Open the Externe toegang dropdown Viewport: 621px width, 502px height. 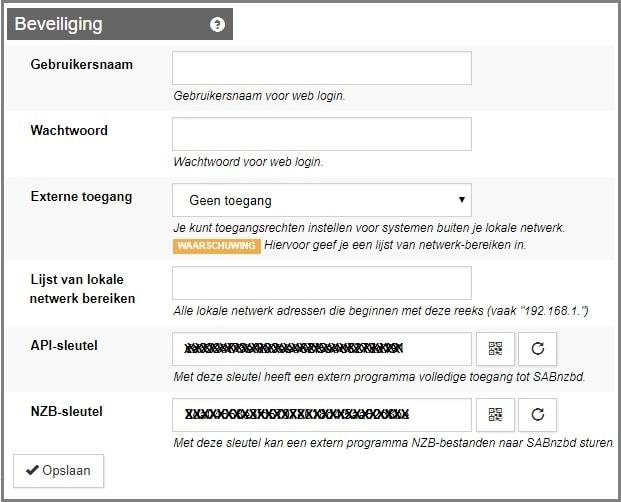pyautogui.click(x=321, y=200)
